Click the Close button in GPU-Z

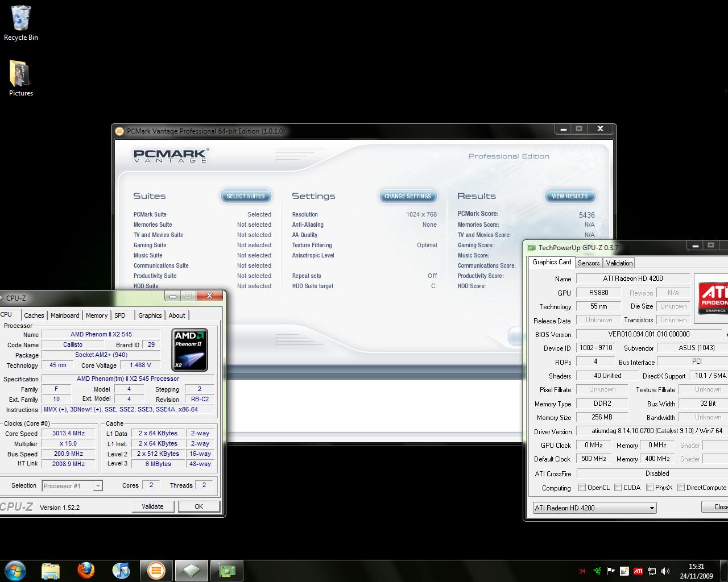click(x=715, y=507)
